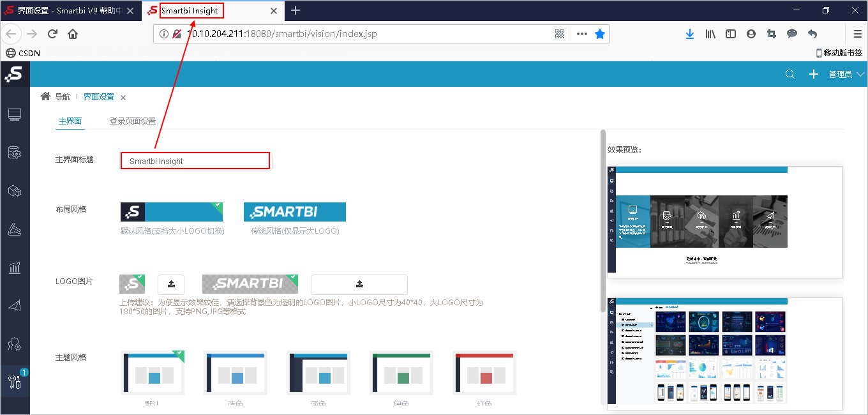Click the screenshot crop toolbar icon
Image resolution: width=868 pixels, height=415 pixels.
772,34
